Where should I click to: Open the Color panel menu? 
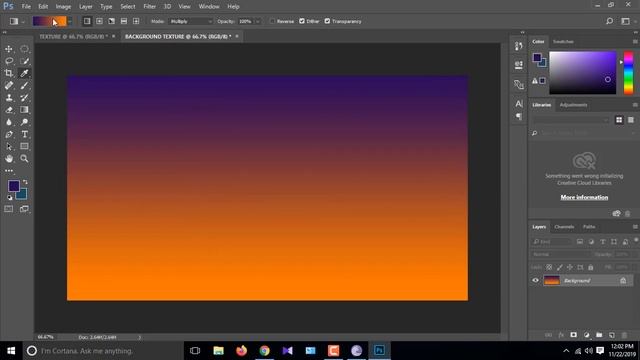(635, 41)
